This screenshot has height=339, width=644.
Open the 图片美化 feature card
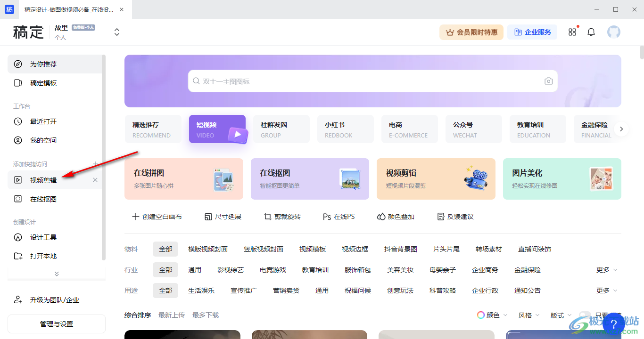click(x=562, y=179)
